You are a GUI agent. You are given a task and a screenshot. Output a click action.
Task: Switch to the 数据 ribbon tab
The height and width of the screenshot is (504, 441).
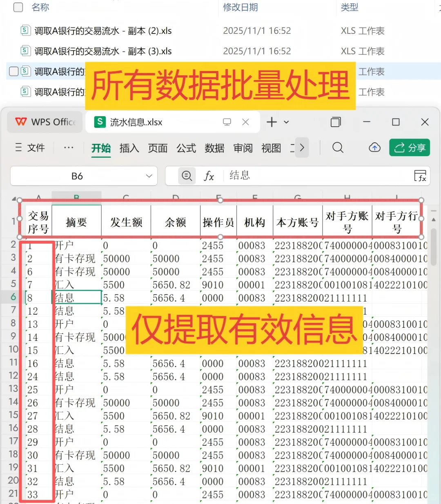[214, 148]
